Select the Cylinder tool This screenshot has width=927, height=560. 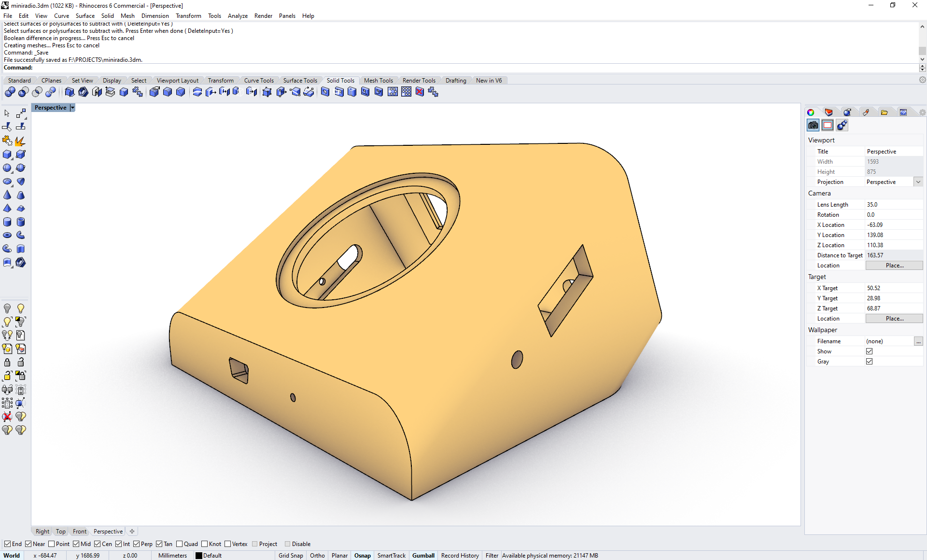click(7, 222)
